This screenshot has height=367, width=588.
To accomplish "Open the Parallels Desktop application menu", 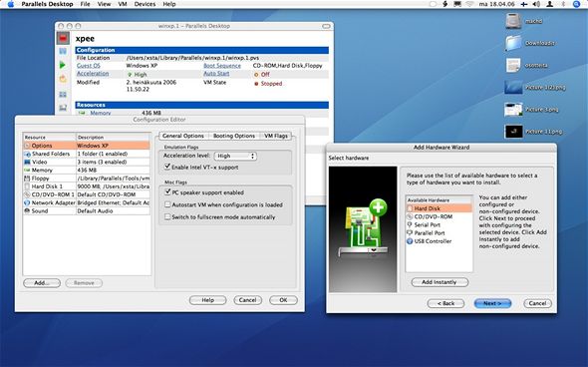I will pos(47,4).
